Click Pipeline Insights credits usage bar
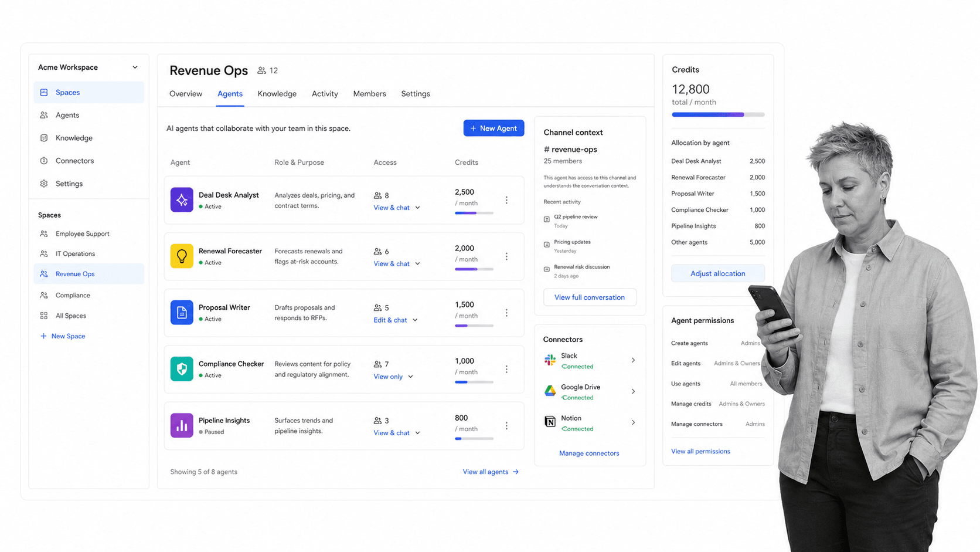This screenshot has height=552, width=980. pos(474,438)
